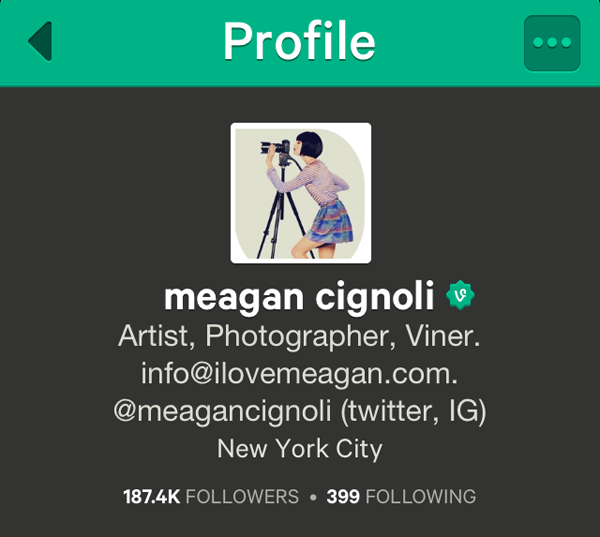Click the green Vine verified badge

click(460, 295)
